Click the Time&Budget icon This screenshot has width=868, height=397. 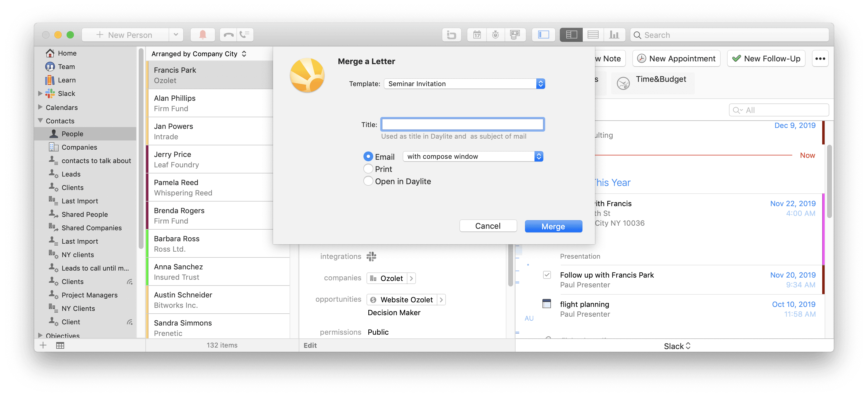click(x=623, y=83)
